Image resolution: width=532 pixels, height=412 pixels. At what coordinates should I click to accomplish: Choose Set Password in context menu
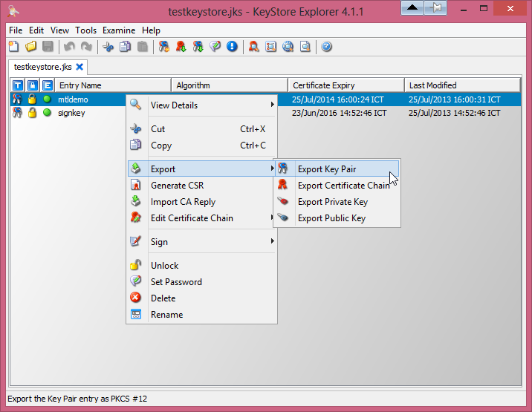pos(202,282)
